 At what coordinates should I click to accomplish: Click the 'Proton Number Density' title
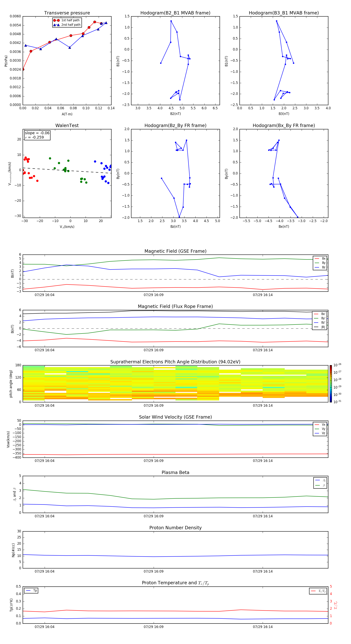point(175,528)
